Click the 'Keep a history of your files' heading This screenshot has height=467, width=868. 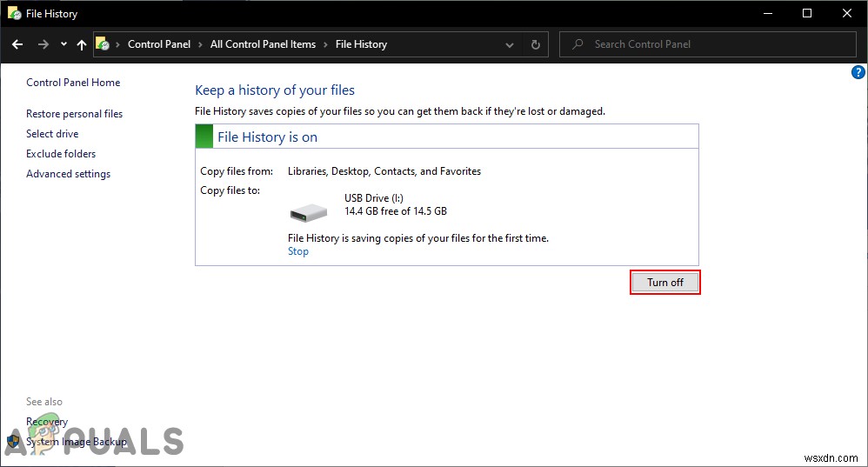(x=275, y=90)
